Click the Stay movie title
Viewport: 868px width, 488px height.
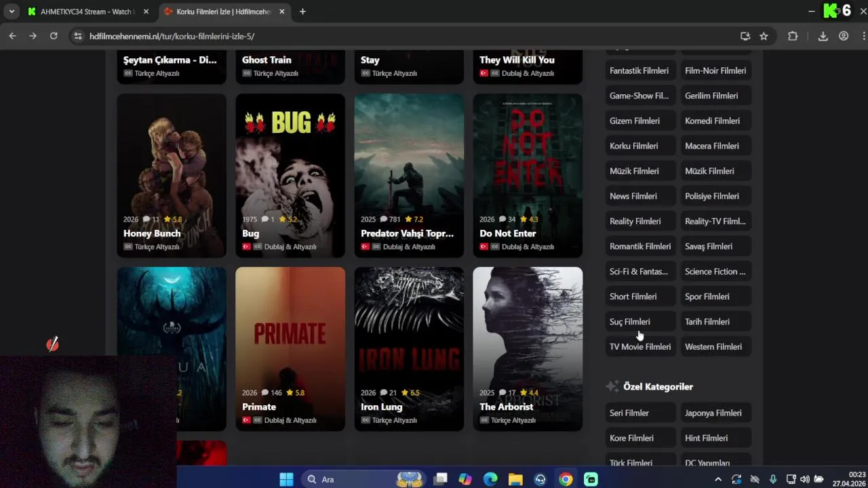coord(370,60)
